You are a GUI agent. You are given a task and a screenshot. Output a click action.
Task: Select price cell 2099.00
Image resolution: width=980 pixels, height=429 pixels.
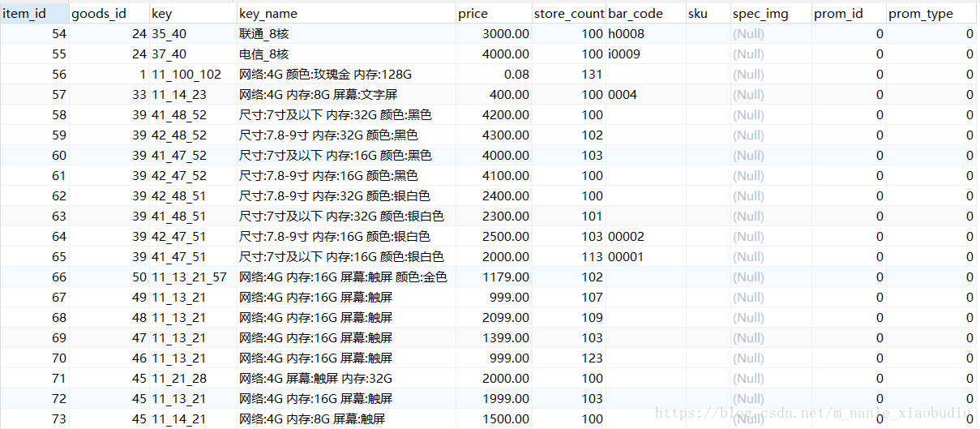coord(494,317)
